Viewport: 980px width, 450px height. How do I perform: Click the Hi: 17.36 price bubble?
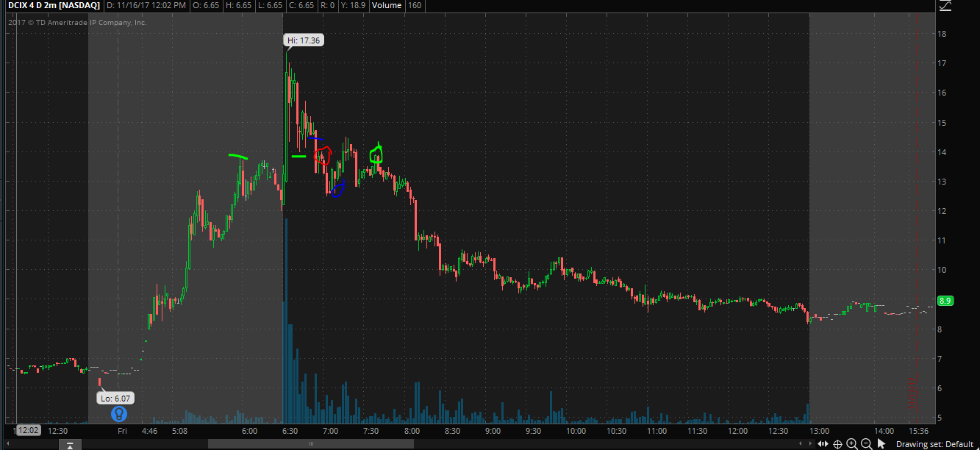[304, 40]
